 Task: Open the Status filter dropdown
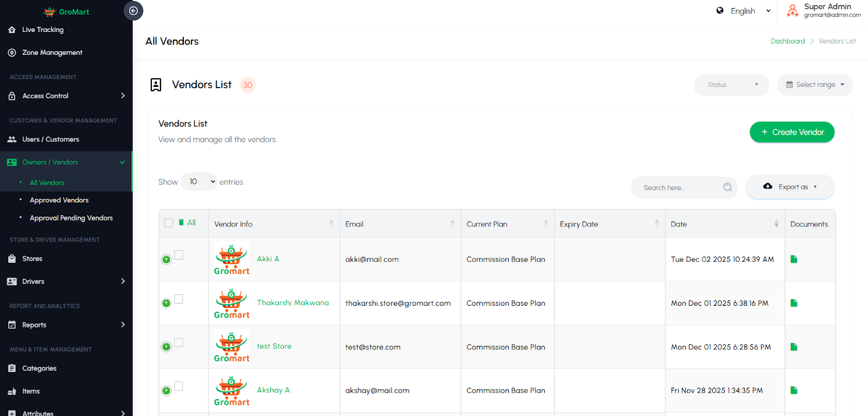(731, 85)
